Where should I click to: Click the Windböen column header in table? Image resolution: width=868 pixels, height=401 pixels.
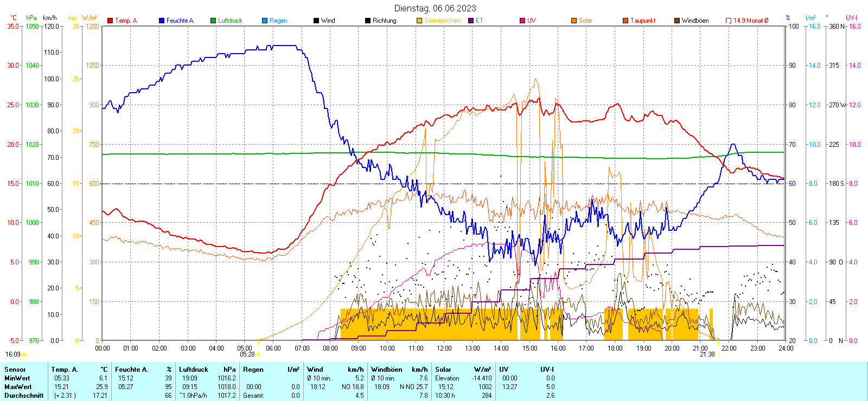pyautogui.click(x=387, y=370)
